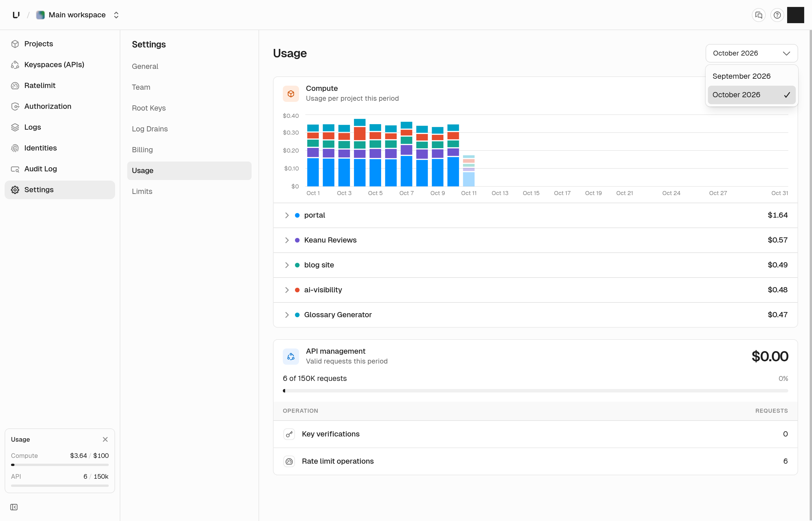Viewport: 812px width, 521px height.
Task: Click the $1.64 portal amount
Action: coord(778,215)
